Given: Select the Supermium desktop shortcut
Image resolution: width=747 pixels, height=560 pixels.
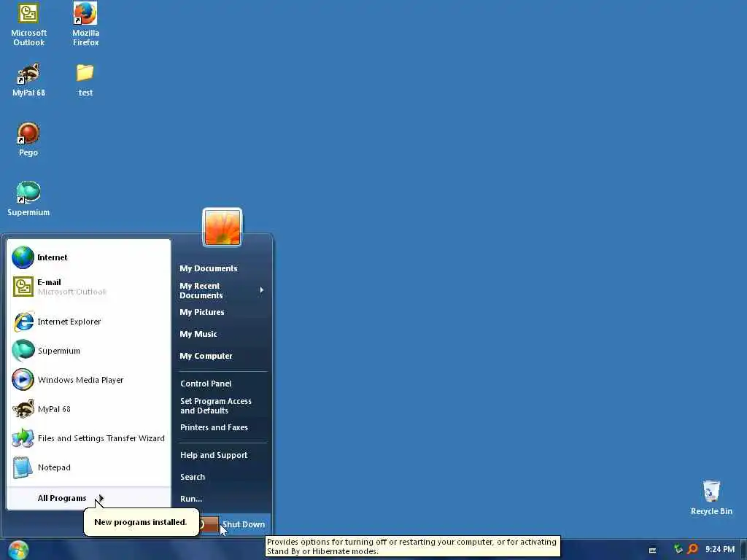Looking at the screenshot, I should [x=28, y=199].
